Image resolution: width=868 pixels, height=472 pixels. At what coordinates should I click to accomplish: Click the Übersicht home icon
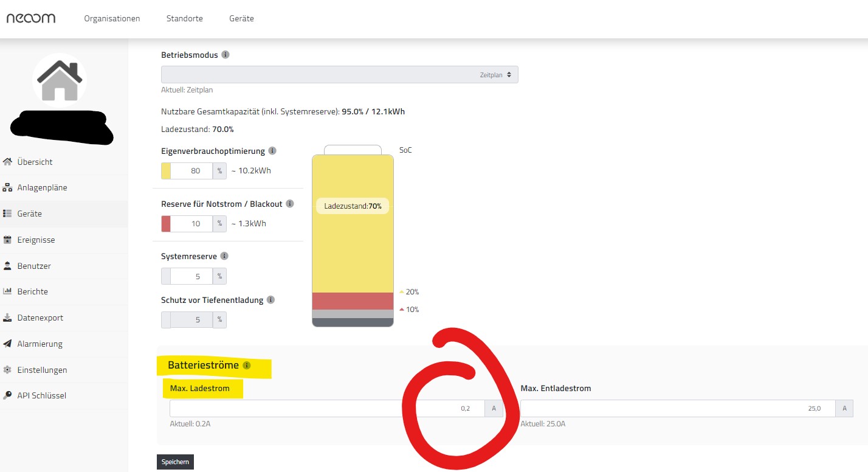(x=7, y=162)
